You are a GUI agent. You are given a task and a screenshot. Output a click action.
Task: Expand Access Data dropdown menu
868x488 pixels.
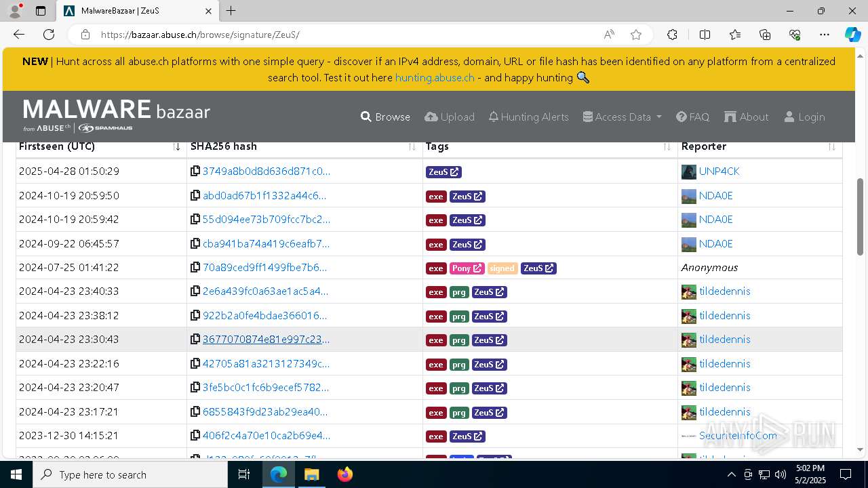(622, 117)
